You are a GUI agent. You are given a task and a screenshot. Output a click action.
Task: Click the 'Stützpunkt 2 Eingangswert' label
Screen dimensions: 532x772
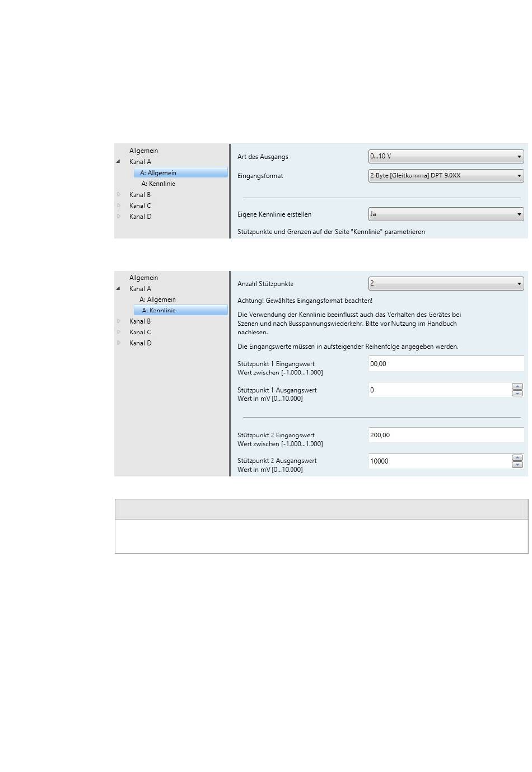(276, 435)
